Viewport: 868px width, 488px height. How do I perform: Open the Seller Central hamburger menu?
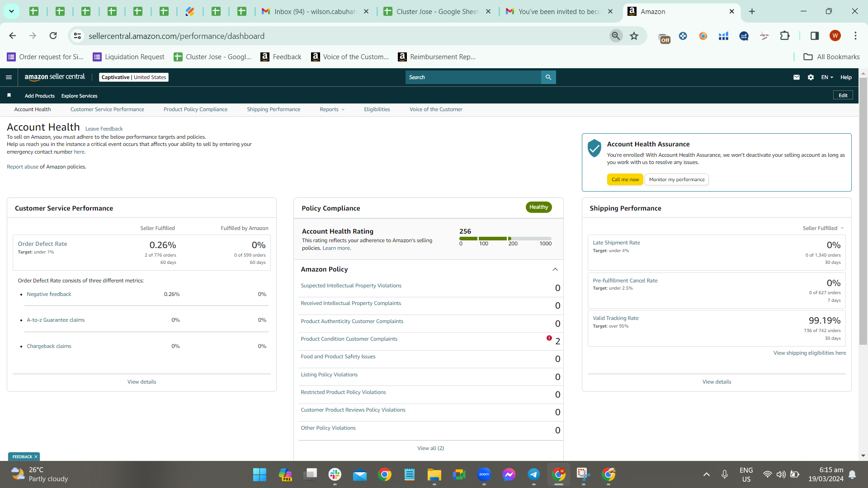(9, 77)
